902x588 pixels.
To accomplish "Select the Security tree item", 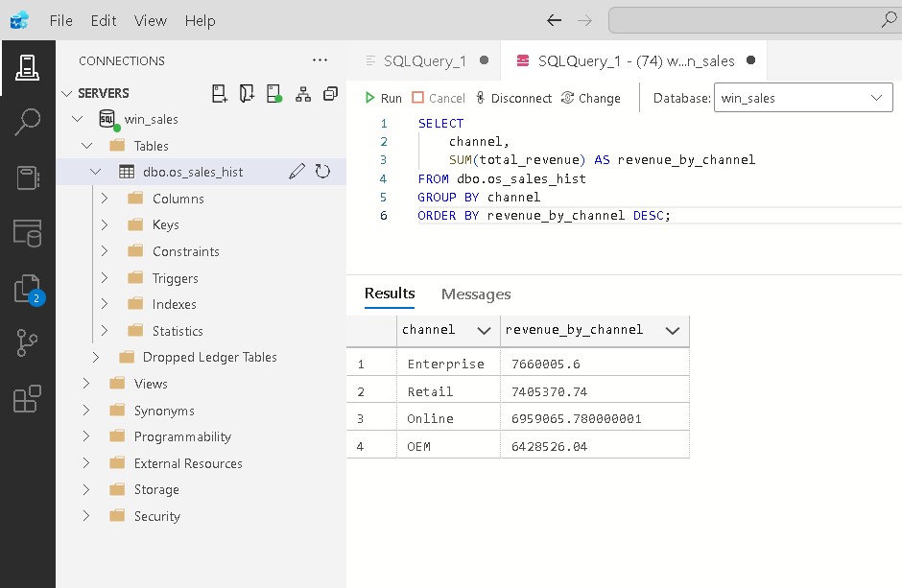I will click(201, 516).
